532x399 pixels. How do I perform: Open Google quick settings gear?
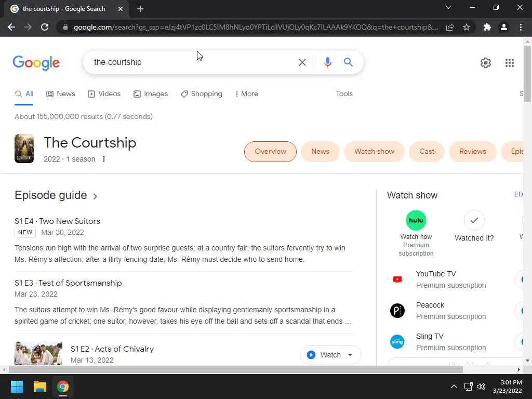(486, 63)
